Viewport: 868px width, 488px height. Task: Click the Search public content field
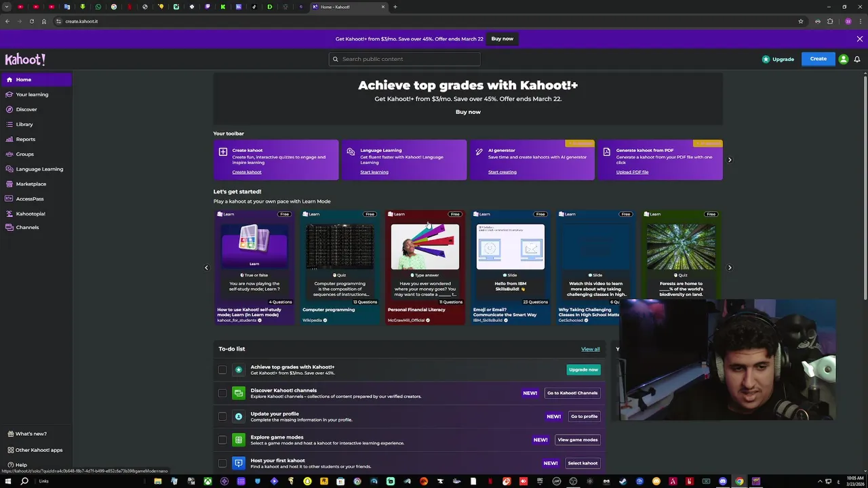(405, 59)
